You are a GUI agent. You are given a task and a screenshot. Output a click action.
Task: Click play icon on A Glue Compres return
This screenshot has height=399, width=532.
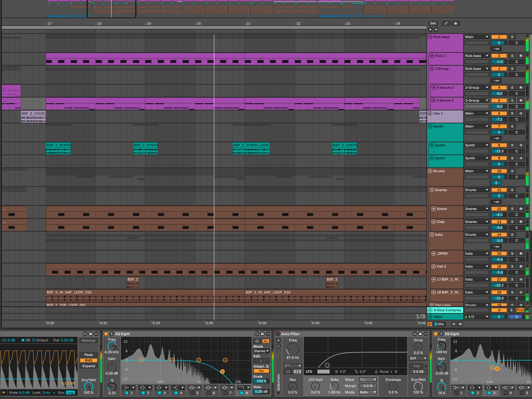tap(430, 310)
